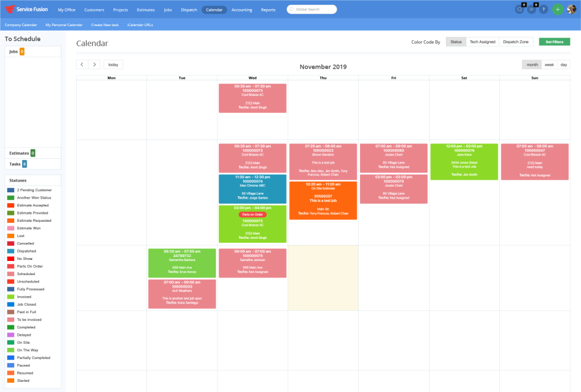Click the help question mark icon
This screenshot has height=392, width=581.
coord(544,10)
